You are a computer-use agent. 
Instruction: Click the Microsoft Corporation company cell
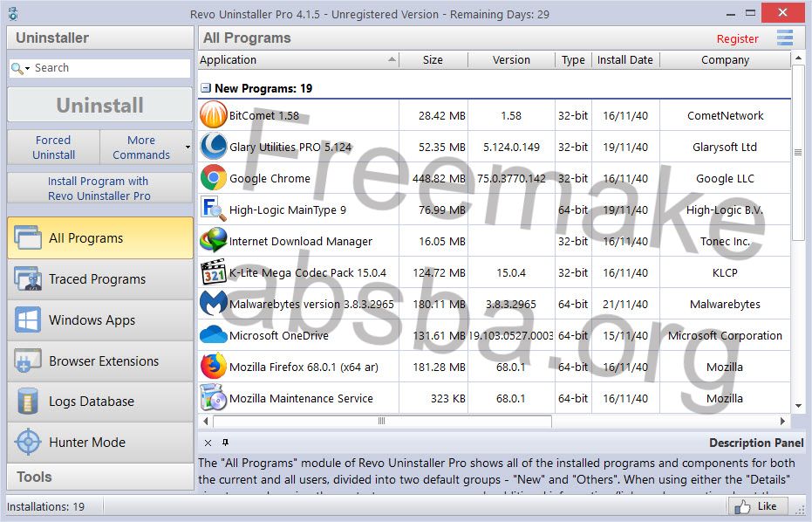(x=725, y=335)
